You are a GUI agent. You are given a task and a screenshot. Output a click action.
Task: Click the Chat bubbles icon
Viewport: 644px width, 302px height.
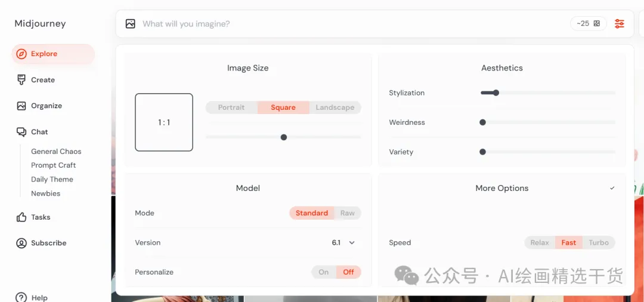coord(21,132)
